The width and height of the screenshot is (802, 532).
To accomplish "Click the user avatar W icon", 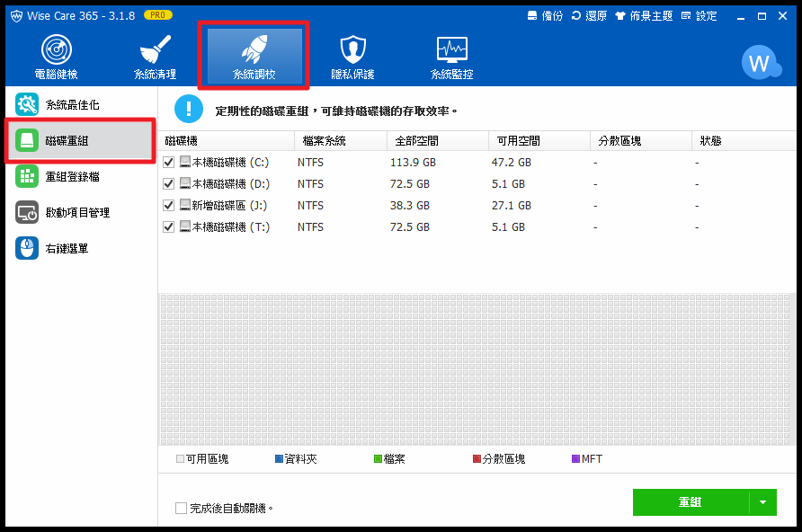I will (760, 63).
